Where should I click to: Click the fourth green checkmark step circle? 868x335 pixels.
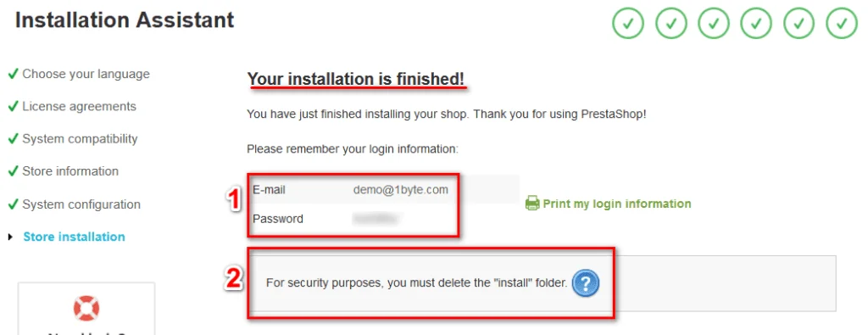756,24
